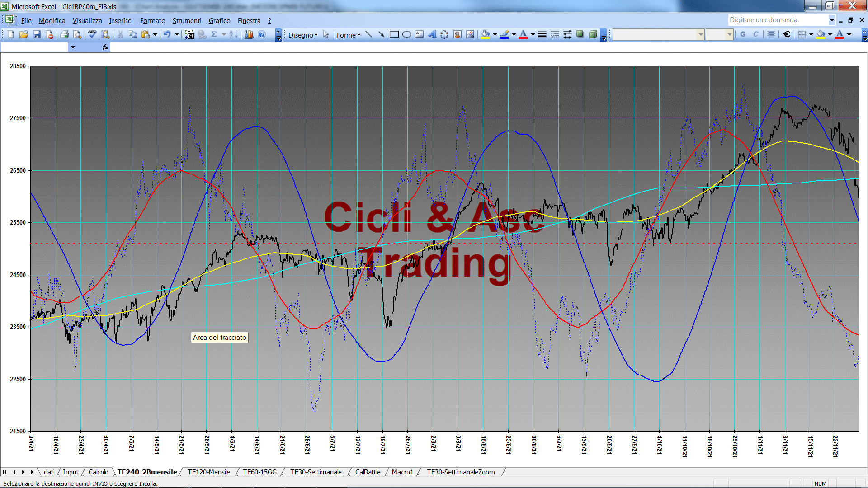Open Dash Style options
The image size is (868, 488).
[x=555, y=34]
